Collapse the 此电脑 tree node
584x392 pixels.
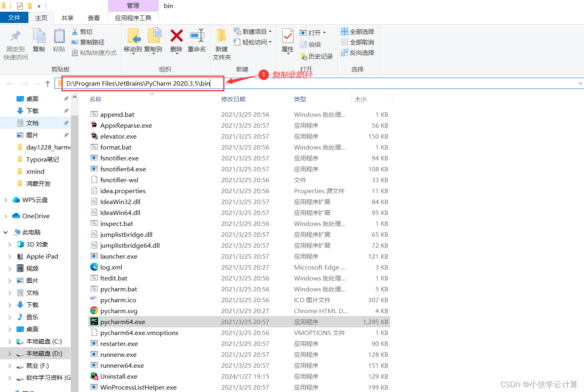point(6,232)
